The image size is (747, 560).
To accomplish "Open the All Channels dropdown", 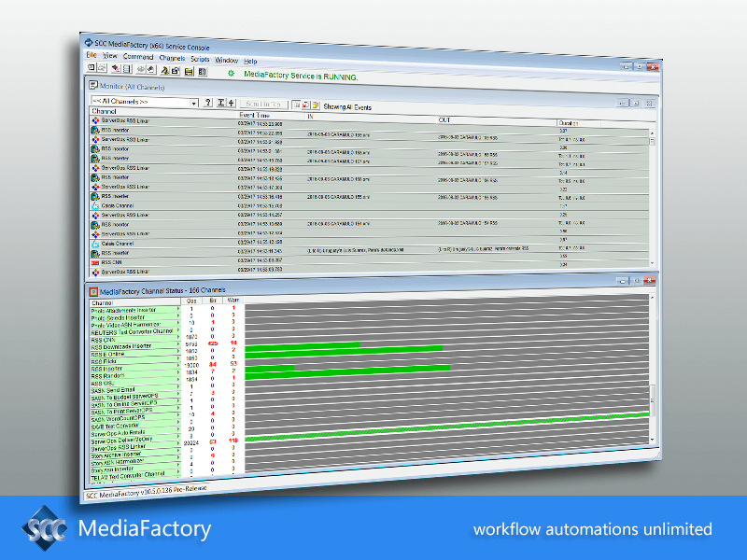I will click(x=194, y=103).
